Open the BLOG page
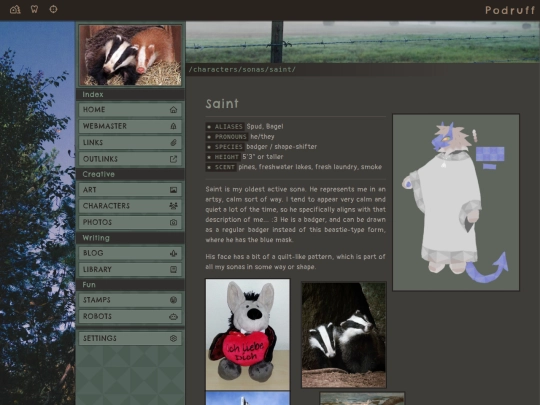 click(130, 253)
